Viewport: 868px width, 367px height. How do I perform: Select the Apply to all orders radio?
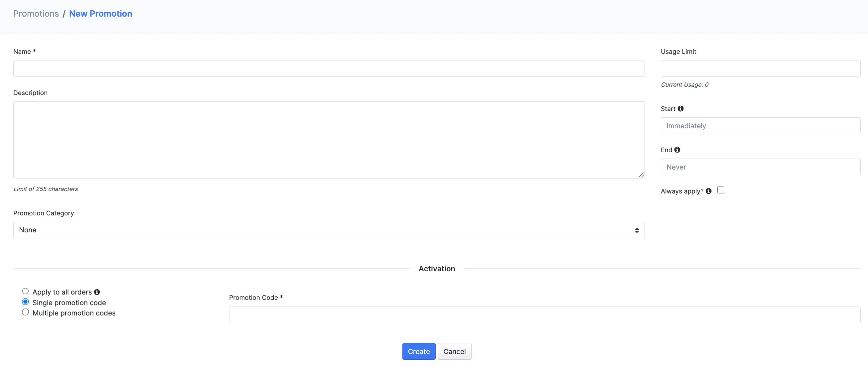25,291
